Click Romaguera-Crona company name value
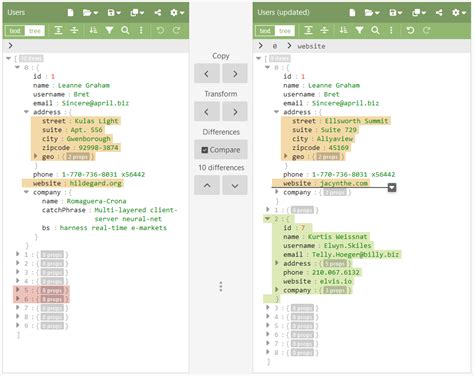This screenshot has height=376, width=474. pos(96,201)
